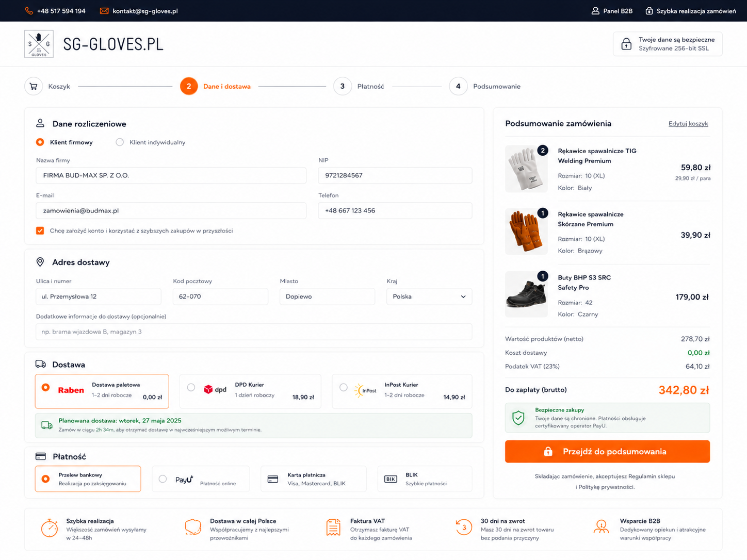This screenshot has height=560, width=747.
Task: Select the Klient firmowy radio button
Action: [x=40, y=142]
